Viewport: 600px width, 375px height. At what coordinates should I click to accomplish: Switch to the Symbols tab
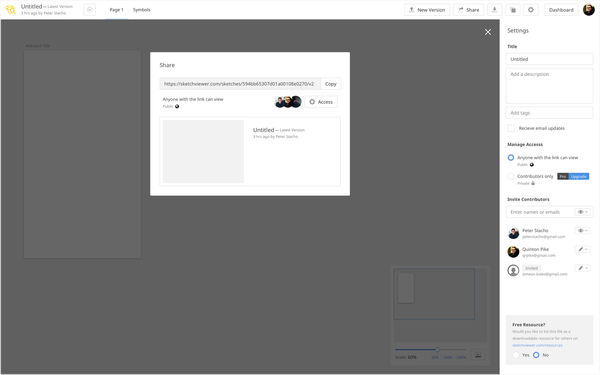(142, 10)
